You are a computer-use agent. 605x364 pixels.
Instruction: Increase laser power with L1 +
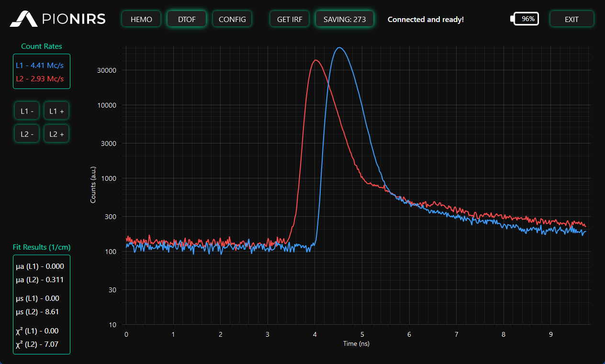click(56, 111)
